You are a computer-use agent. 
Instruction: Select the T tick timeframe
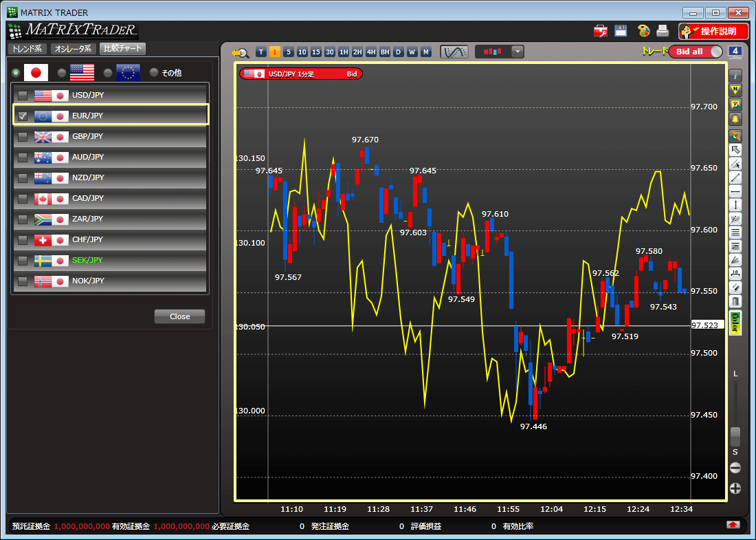point(261,52)
